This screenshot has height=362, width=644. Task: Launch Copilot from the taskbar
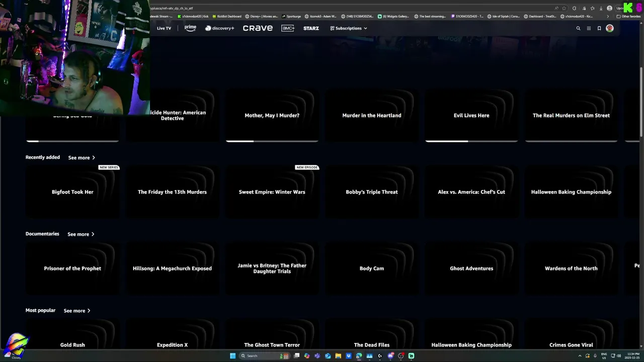(307, 355)
